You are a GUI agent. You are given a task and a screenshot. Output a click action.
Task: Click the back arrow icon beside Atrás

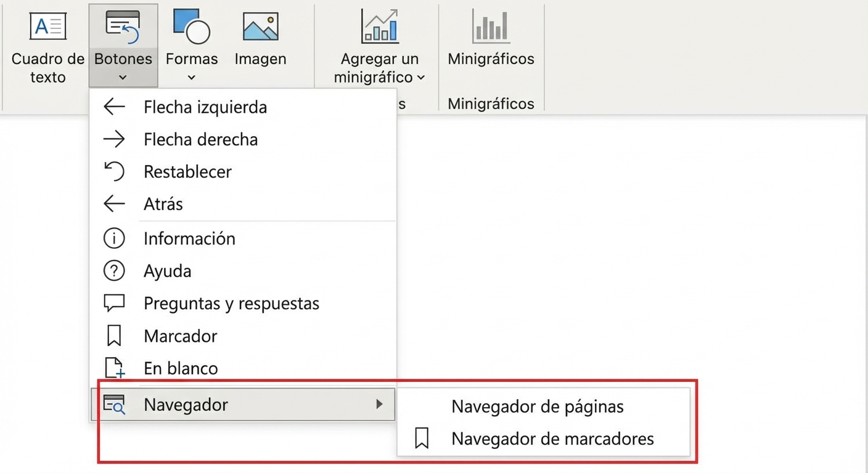point(114,203)
